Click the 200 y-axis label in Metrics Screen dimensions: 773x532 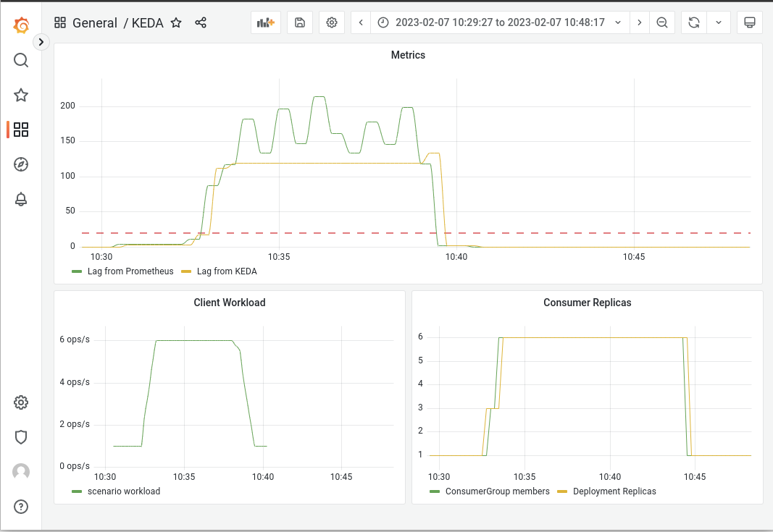point(67,106)
